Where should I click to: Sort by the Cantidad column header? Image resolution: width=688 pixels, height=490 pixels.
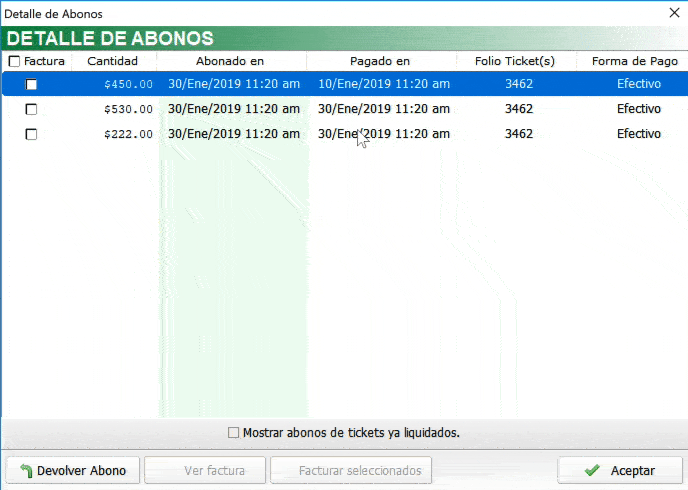tap(112, 61)
